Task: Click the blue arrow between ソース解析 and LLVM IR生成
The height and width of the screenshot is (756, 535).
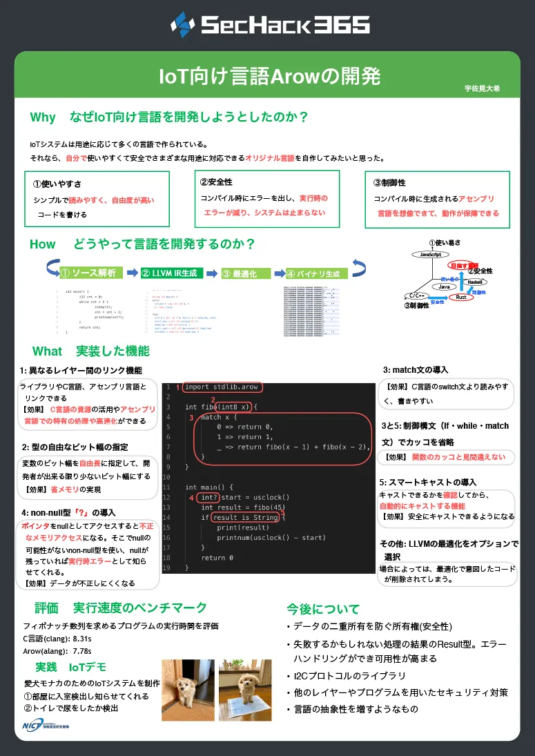Action: pos(133,273)
